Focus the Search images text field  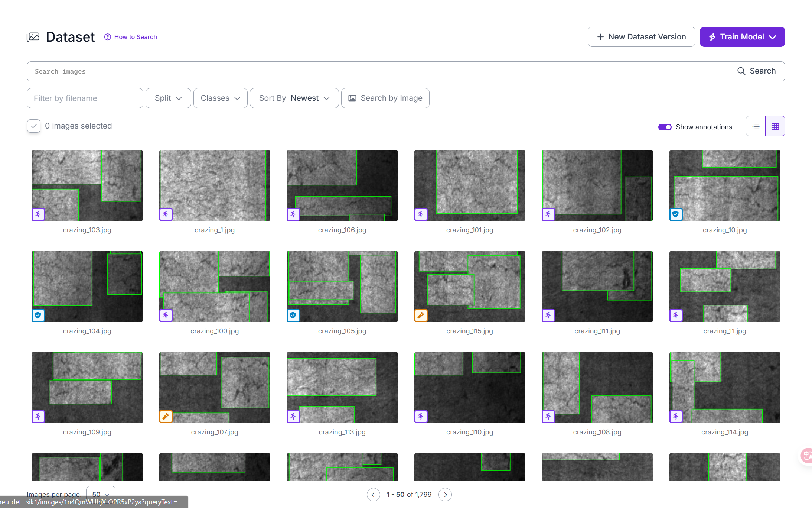[x=377, y=71]
